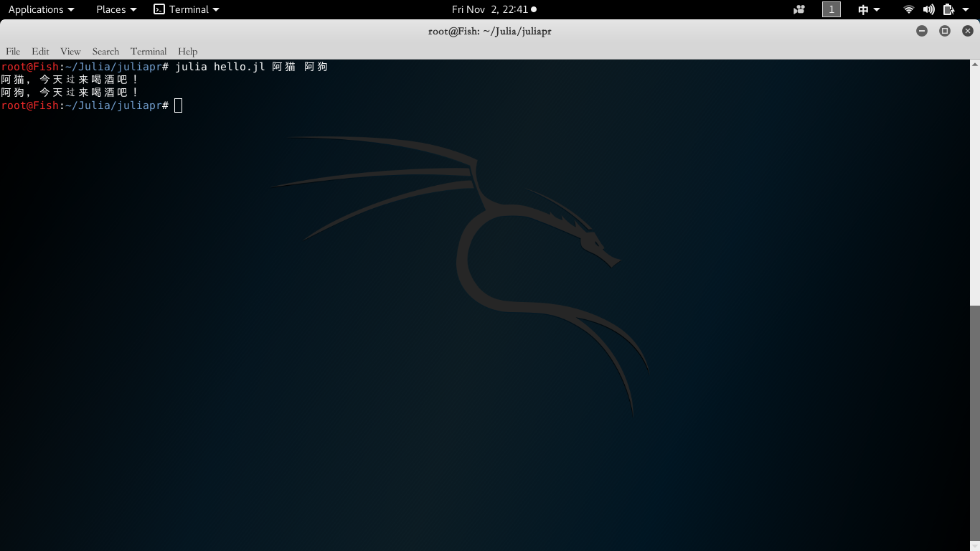Expand the system menu arrow at top right

(x=966, y=9)
